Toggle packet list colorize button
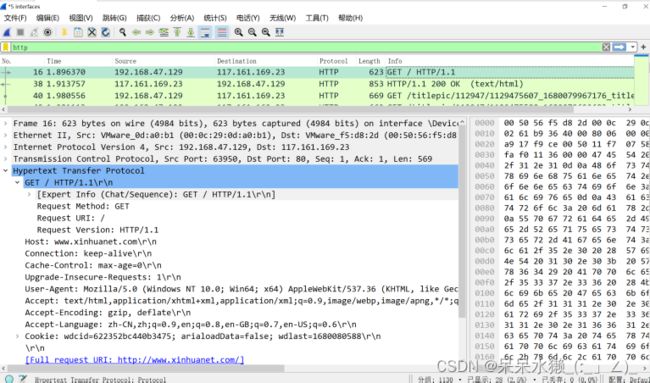Image resolution: width=650 pixels, height=383 pixels. tap(222, 32)
